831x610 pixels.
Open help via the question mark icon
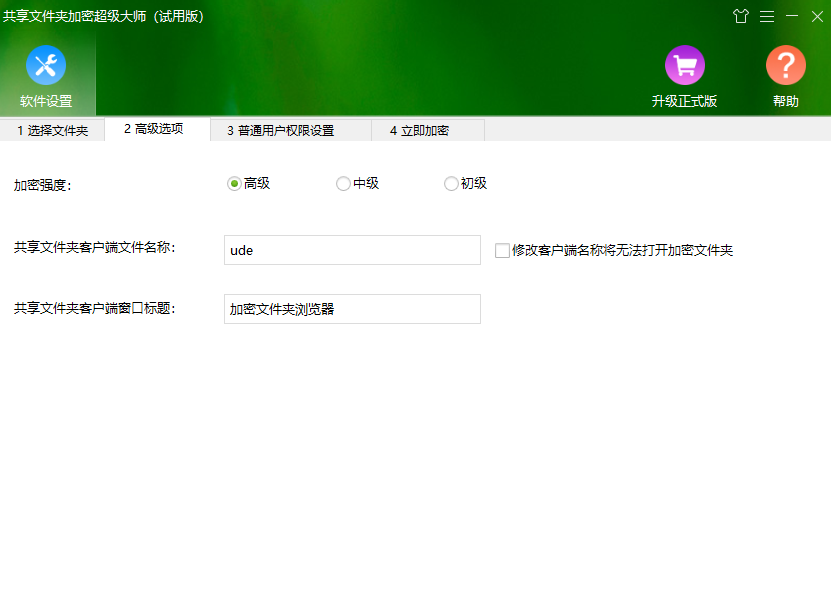tap(785, 63)
